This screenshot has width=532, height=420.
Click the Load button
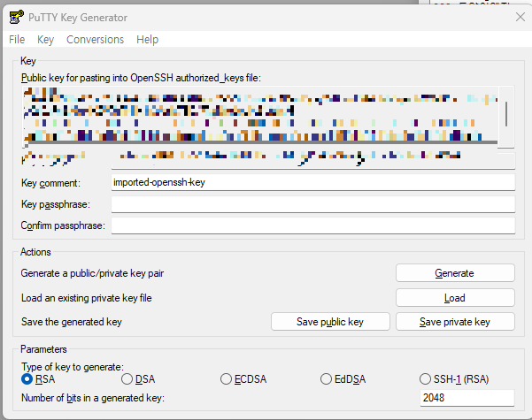(x=455, y=298)
